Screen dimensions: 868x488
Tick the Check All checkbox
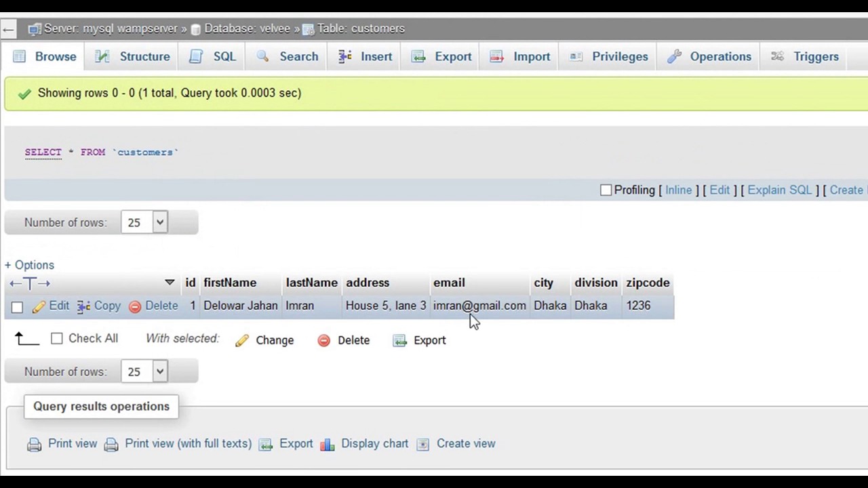(57, 338)
